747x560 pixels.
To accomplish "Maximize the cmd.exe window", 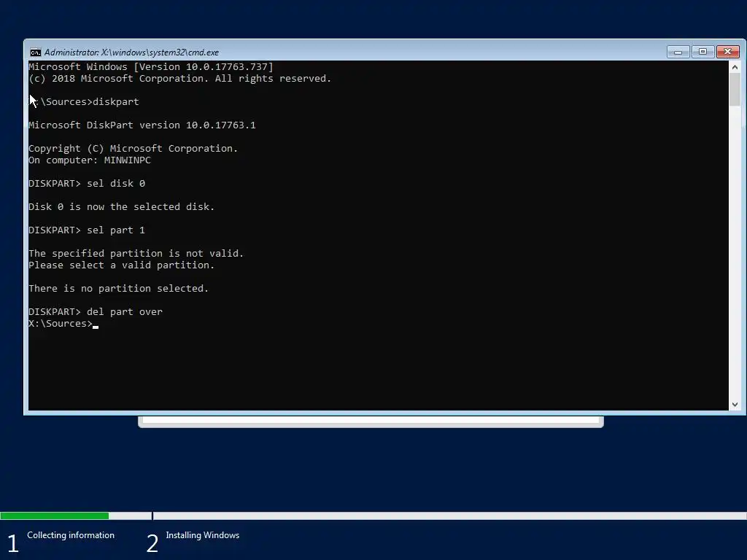I will point(703,52).
